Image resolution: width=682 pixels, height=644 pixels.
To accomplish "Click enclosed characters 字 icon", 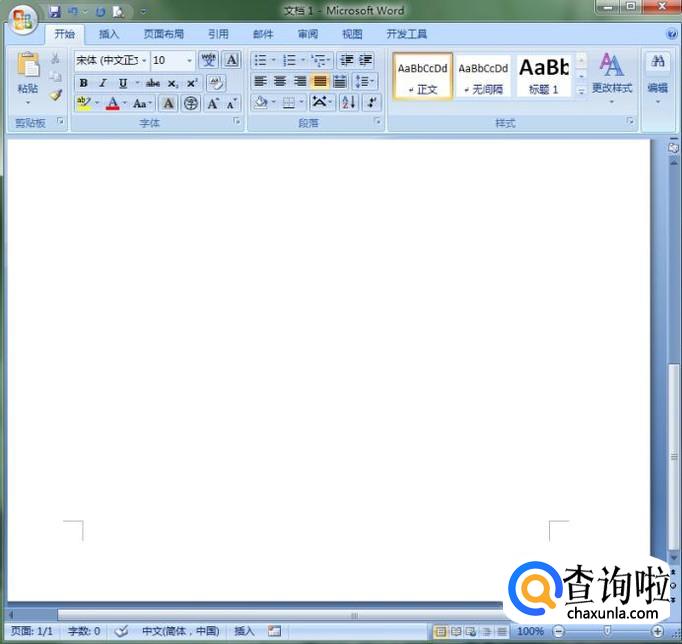I will pyautogui.click(x=191, y=103).
